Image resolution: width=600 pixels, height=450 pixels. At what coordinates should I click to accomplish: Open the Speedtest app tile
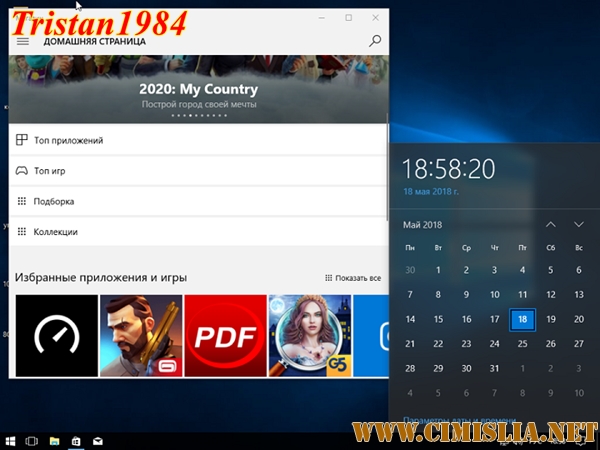pyautogui.click(x=56, y=335)
